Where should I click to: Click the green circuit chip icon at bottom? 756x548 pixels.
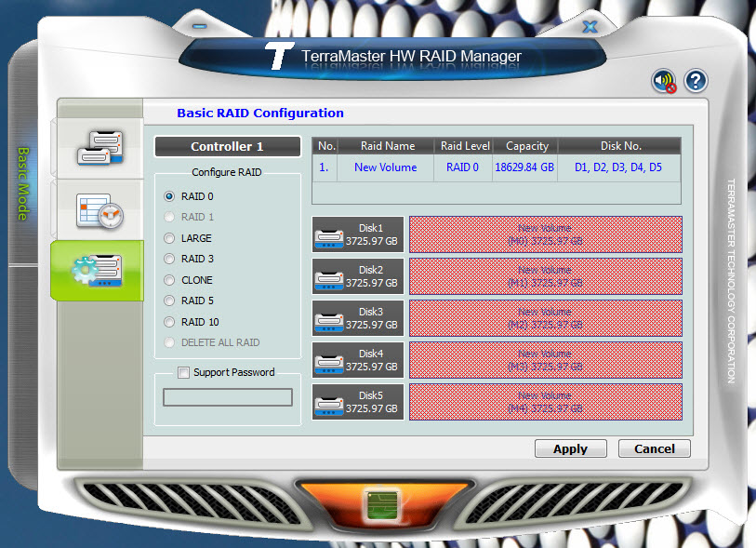[x=382, y=504]
